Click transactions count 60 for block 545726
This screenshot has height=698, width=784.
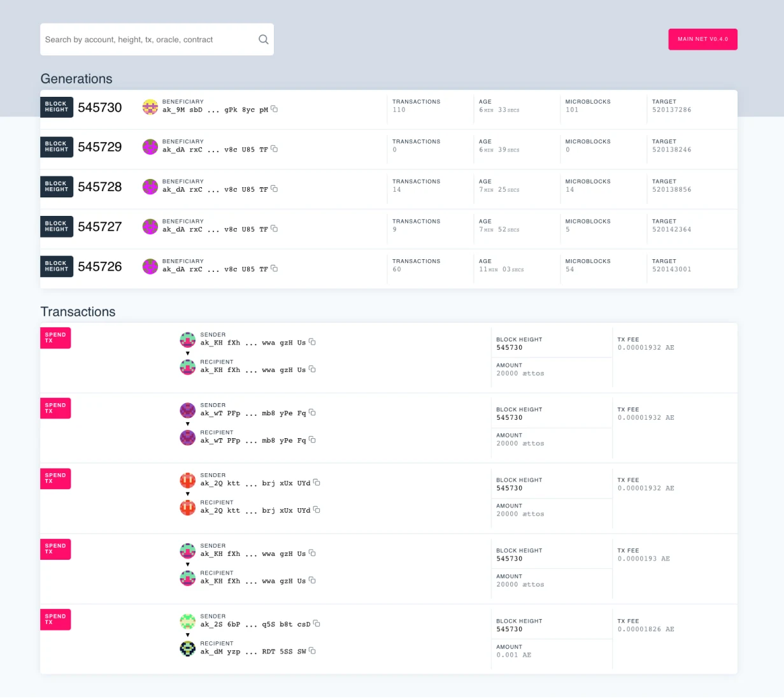[x=397, y=269]
